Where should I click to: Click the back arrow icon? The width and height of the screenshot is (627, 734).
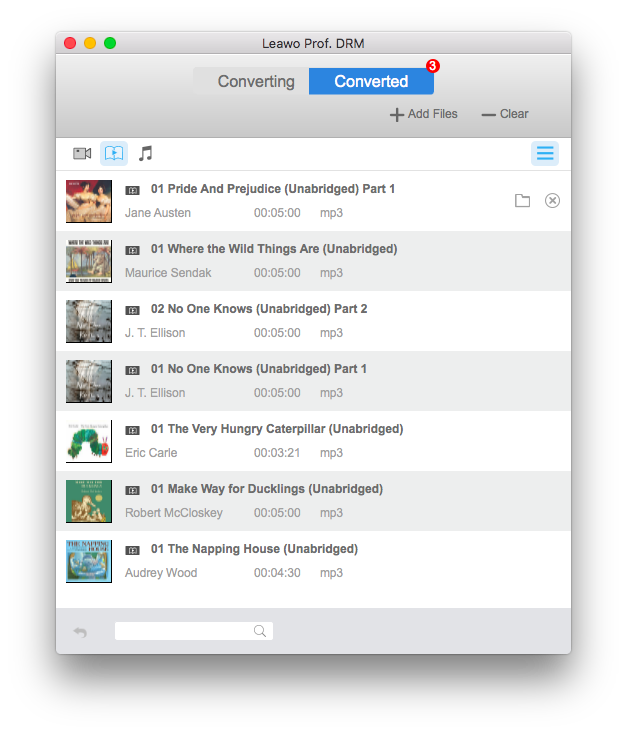click(x=80, y=632)
